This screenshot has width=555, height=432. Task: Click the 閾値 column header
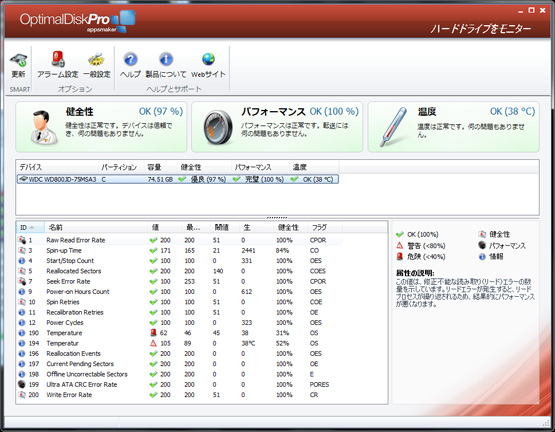click(225, 227)
